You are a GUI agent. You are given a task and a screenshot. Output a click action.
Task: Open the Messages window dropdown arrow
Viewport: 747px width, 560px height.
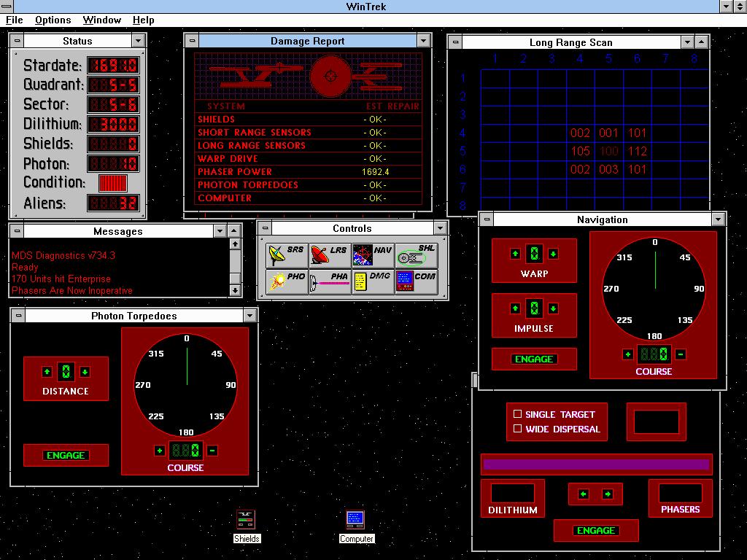(220, 231)
